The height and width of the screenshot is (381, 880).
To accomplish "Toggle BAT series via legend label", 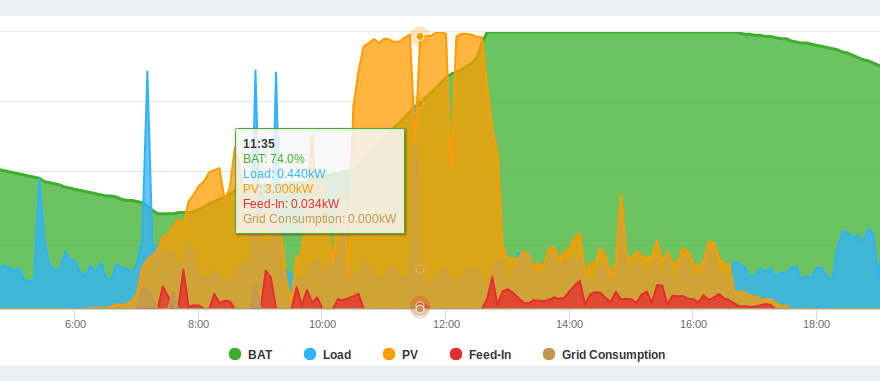I will [260, 355].
